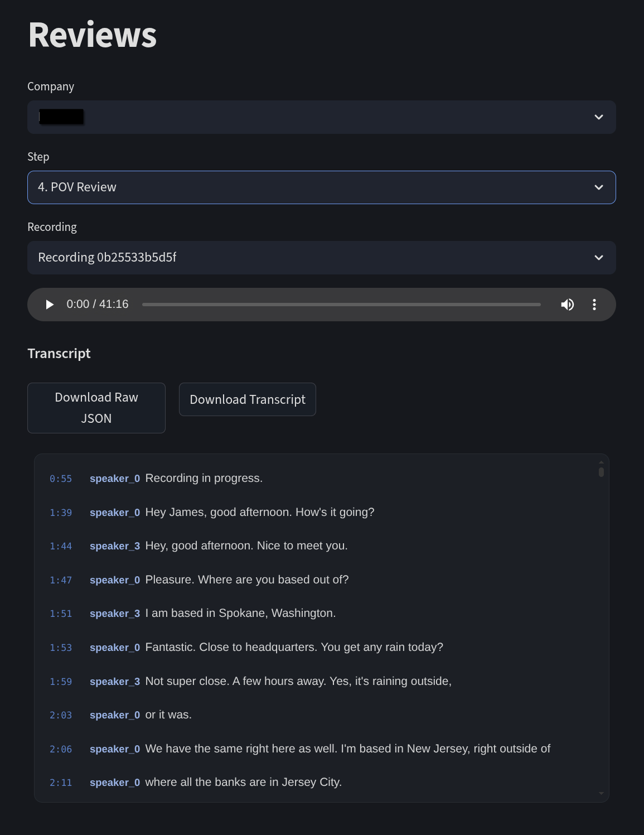Image resolution: width=644 pixels, height=835 pixels.
Task: Mute the audio using the speaker icon
Action: 567,305
